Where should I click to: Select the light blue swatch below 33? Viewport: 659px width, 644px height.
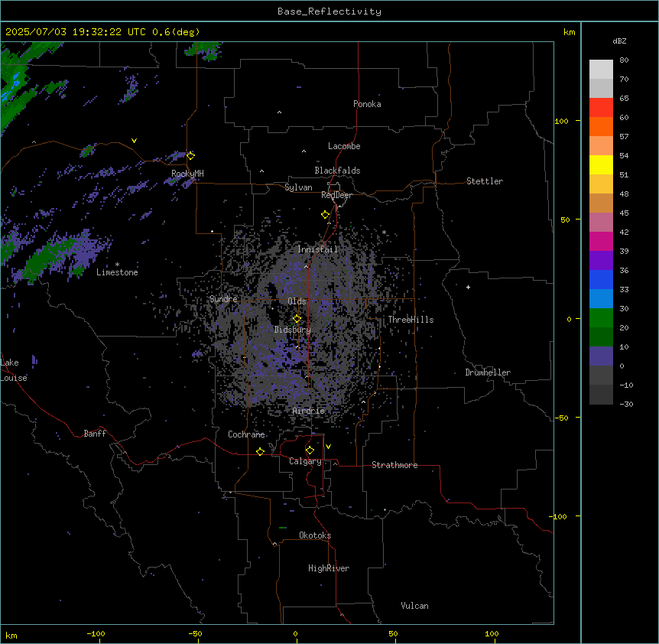[601, 299]
